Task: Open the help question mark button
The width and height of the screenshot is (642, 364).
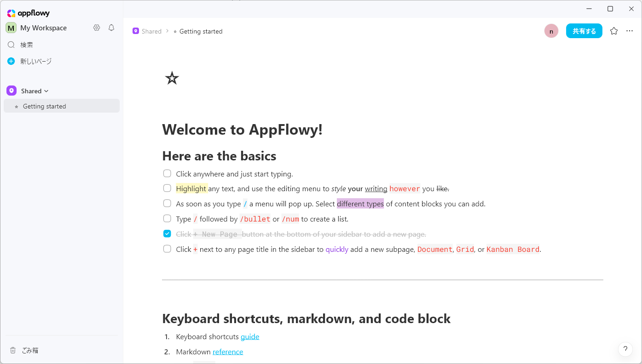Action: click(625, 349)
